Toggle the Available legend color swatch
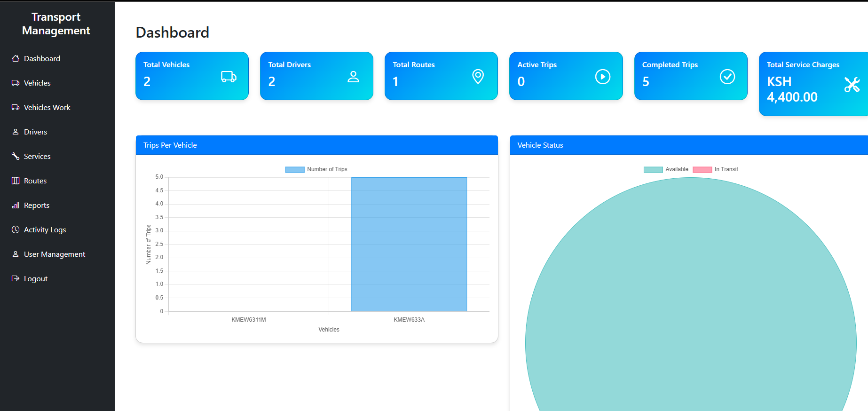This screenshot has width=868, height=411. [653, 169]
